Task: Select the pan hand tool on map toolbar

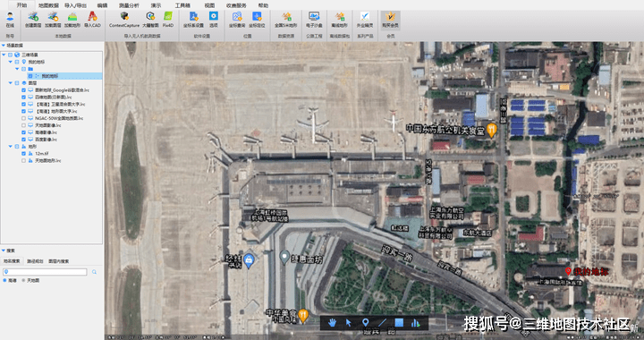Action: click(332, 323)
